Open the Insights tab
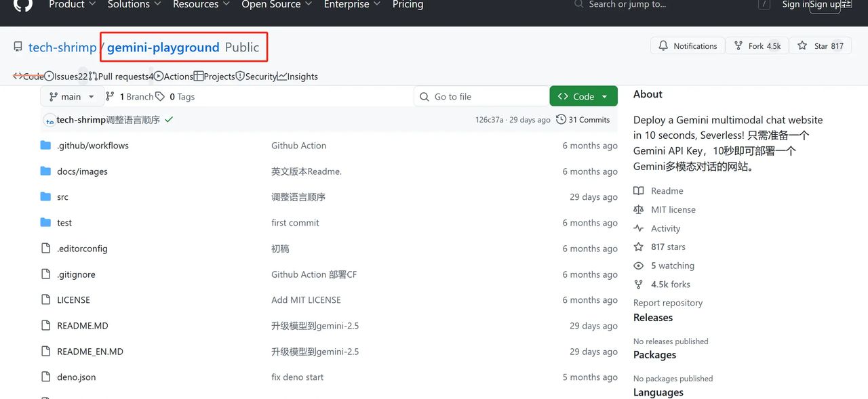This screenshot has height=399, width=868. click(297, 76)
